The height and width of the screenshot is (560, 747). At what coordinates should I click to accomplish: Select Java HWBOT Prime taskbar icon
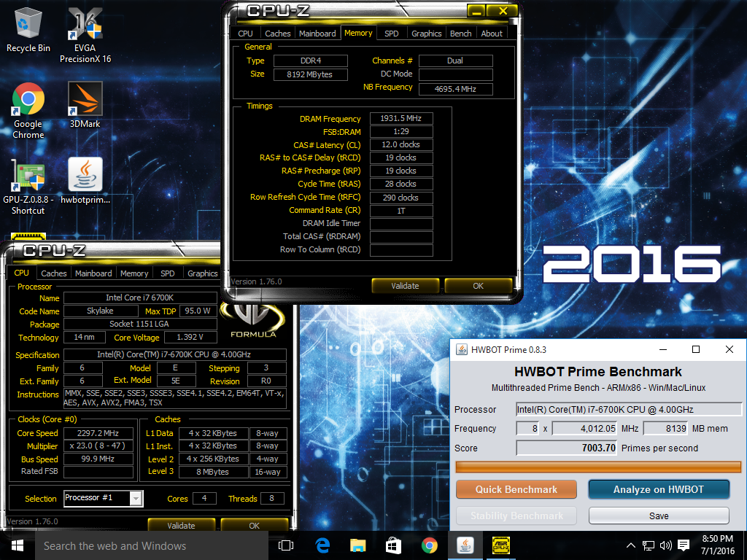coord(465,545)
